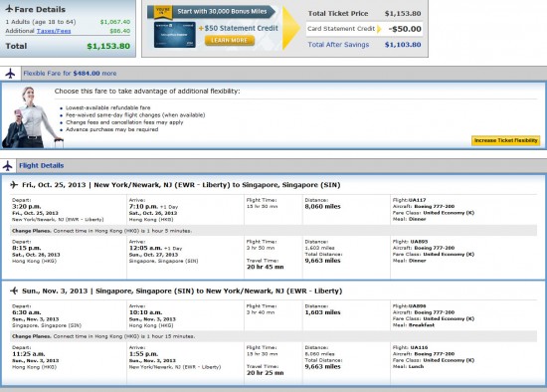Viewport: 547px width, 392px height.
Task: Click Total After Savings label
Action: 338,45
